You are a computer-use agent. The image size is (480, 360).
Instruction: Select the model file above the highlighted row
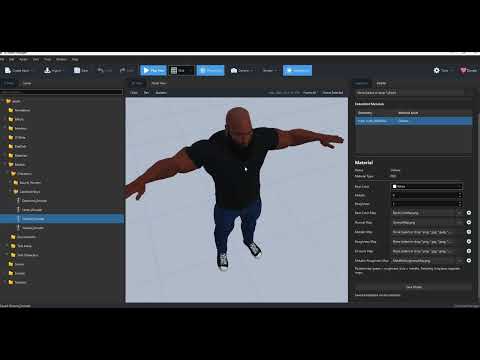pyautogui.click(x=32, y=210)
